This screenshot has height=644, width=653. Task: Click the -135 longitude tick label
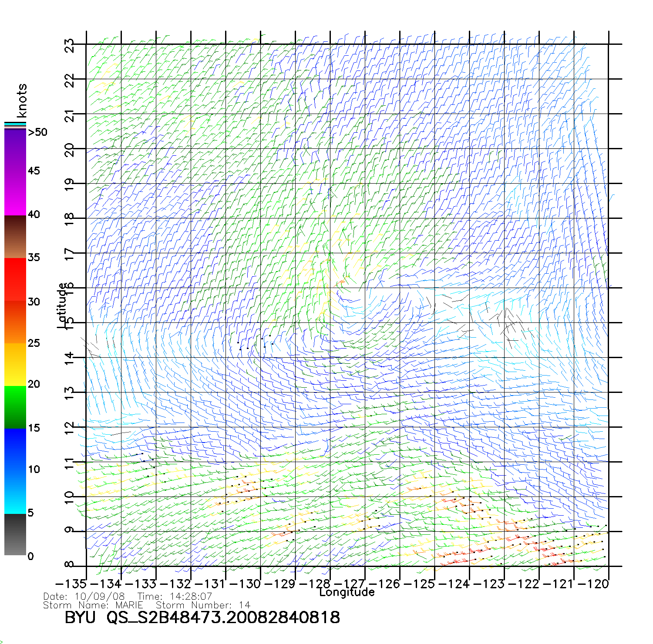pyautogui.click(x=71, y=584)
